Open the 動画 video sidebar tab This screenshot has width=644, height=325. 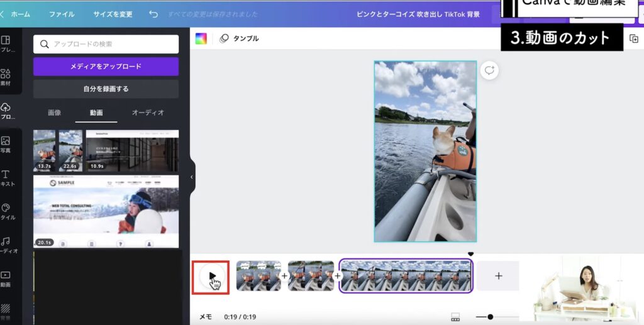(x=6, y=278)
